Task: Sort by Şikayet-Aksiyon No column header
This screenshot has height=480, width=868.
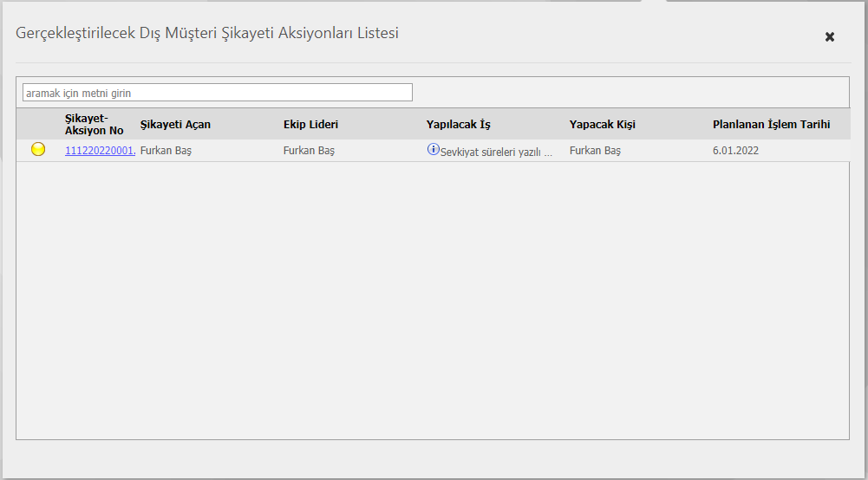Action: pyautogui.click(x=95, y=125)
